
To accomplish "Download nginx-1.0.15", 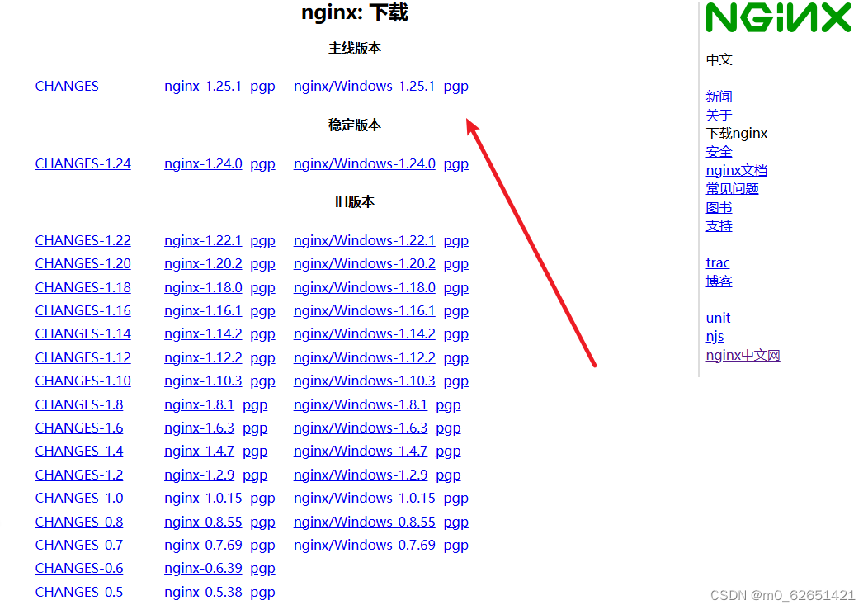I will click(x=203, y=499).
